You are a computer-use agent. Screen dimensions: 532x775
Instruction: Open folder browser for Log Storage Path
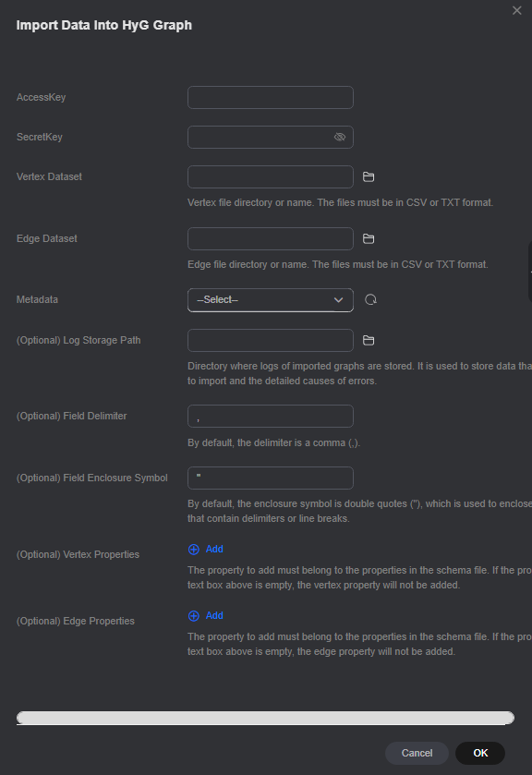click(x=369, y=341)
